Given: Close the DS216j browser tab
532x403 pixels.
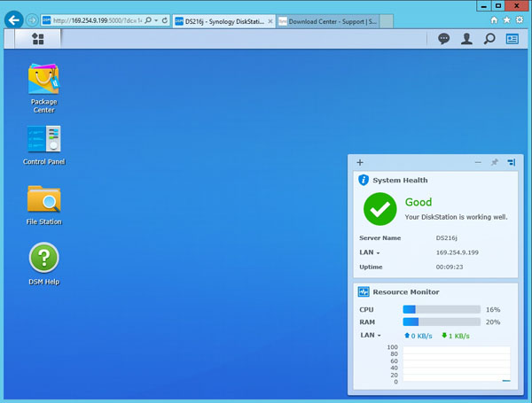Looking at the screenshot, I should (x=270, y=21).
